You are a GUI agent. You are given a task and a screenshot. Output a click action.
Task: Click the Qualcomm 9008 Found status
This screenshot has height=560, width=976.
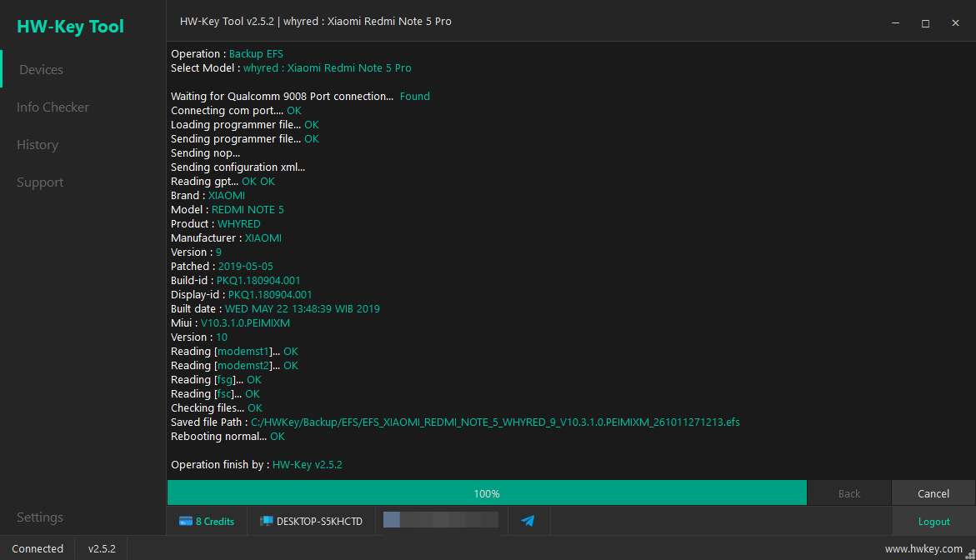pos(414,97)
